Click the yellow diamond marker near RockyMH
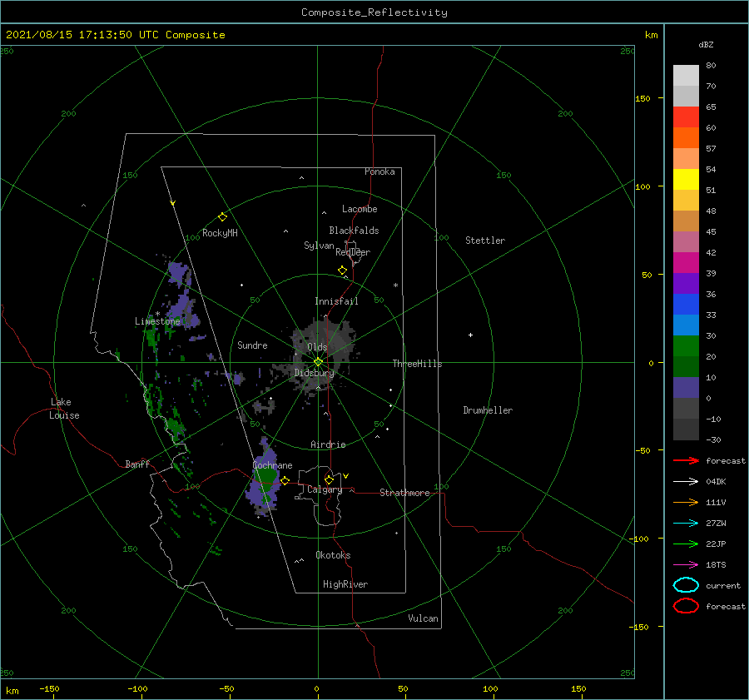Screen dimensions: 749x700 pyautogui.click(x=222, y=217)
